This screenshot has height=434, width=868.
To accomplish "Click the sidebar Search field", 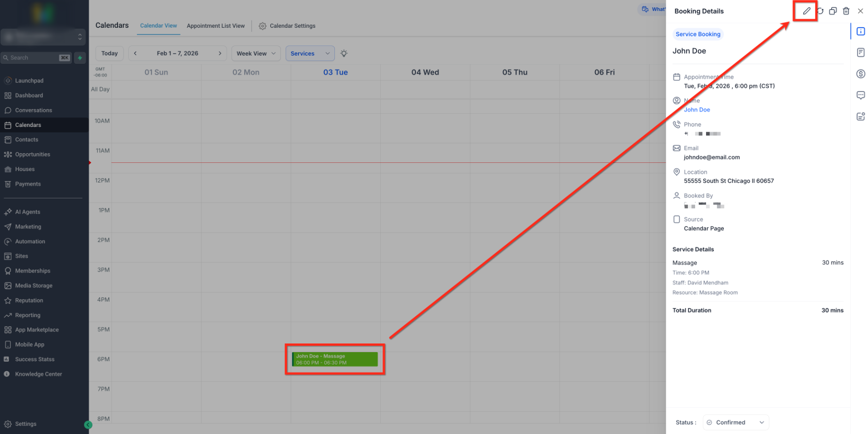I will [36, 58].
